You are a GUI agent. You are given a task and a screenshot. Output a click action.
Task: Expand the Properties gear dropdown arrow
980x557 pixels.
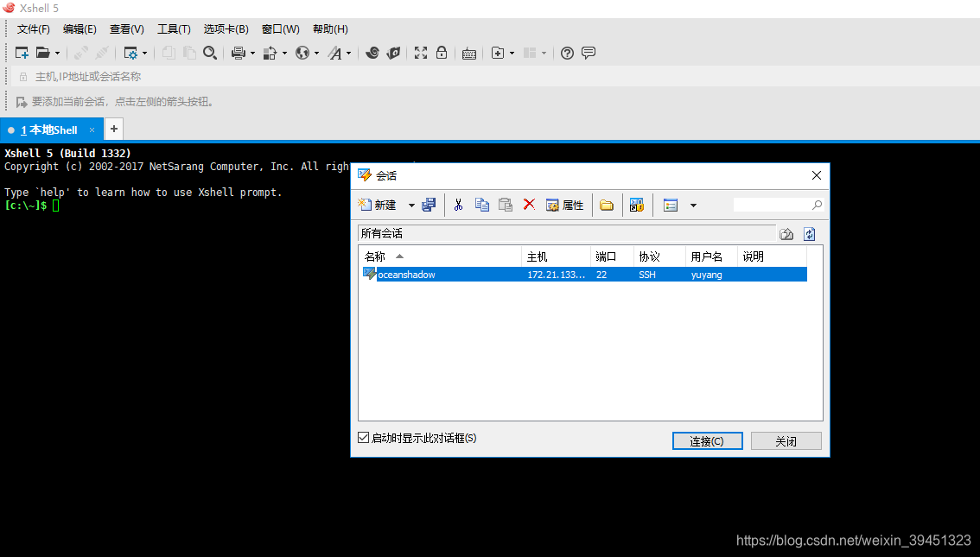pyautogui.click(x=145, y=53)
